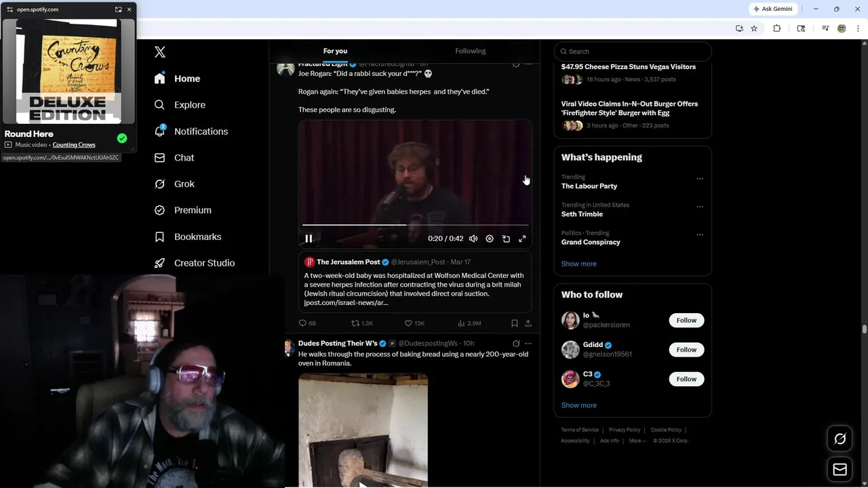The image size is (868, 488).
Task: Open video settings gear icon
Action: [x=490, y=239]
